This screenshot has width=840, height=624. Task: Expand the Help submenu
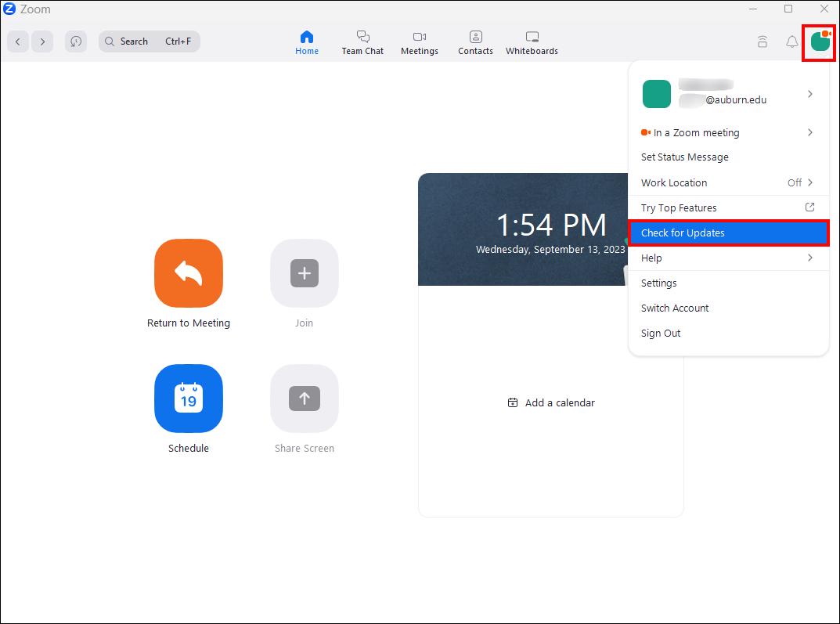(x=728, y=258)
